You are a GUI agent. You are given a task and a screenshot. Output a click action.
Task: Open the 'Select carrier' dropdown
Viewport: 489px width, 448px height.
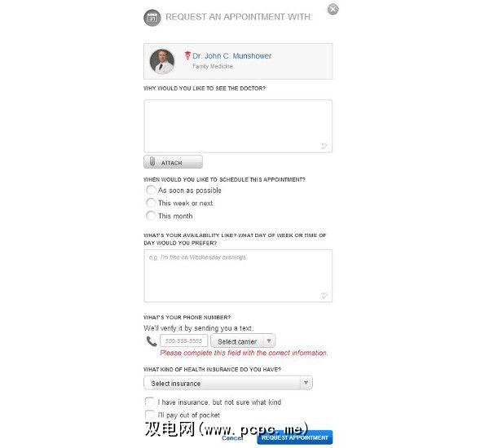click(x=243, y=341)
